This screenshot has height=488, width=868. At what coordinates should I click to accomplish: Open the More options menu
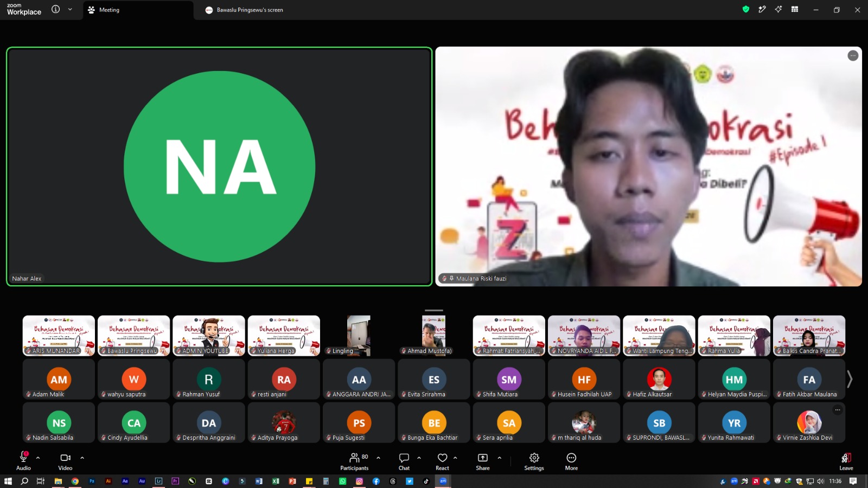point(571,460)
